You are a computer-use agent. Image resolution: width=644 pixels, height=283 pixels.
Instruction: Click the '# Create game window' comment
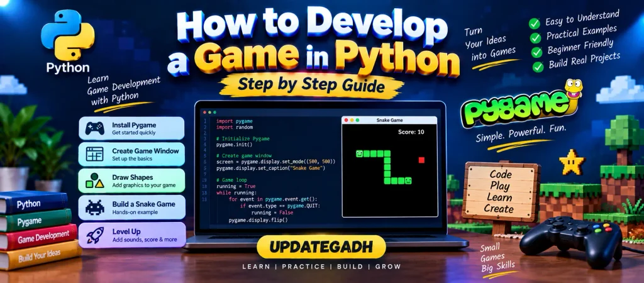[243, 156]
